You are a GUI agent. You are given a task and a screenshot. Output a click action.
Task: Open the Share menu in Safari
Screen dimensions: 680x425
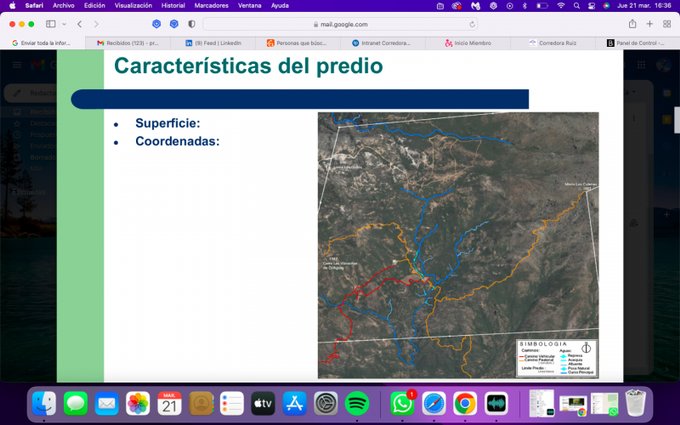[632, 24]
